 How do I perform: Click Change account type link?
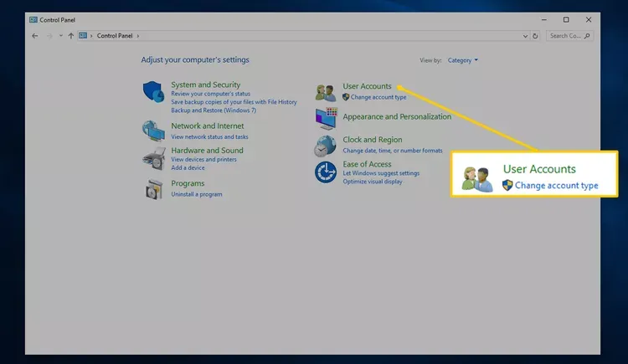(378, 97)
